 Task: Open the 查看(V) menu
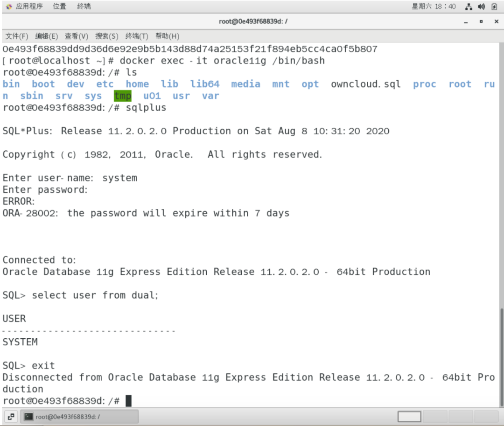coord(77,36)
